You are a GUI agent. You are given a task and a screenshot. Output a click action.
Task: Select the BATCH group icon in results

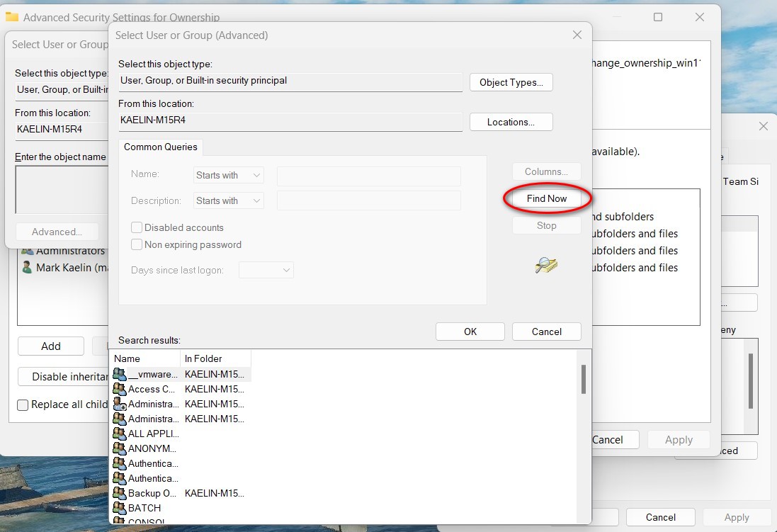tap(119, 508)
